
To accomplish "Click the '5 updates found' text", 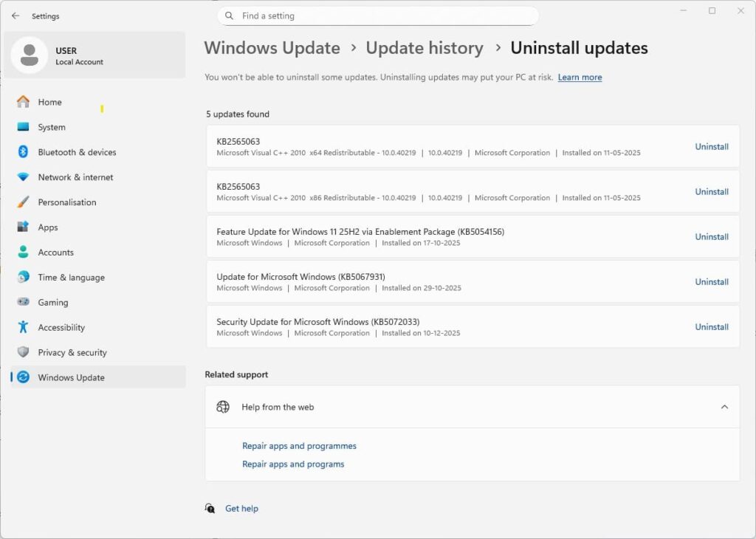I will 238,114.
